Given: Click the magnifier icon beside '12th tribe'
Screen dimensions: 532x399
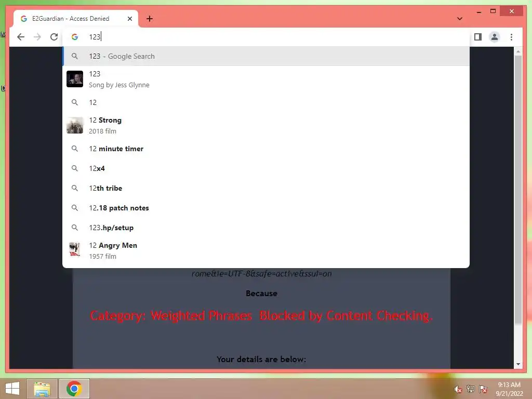Looking at the screenshot, I should [x=75, y=188].
